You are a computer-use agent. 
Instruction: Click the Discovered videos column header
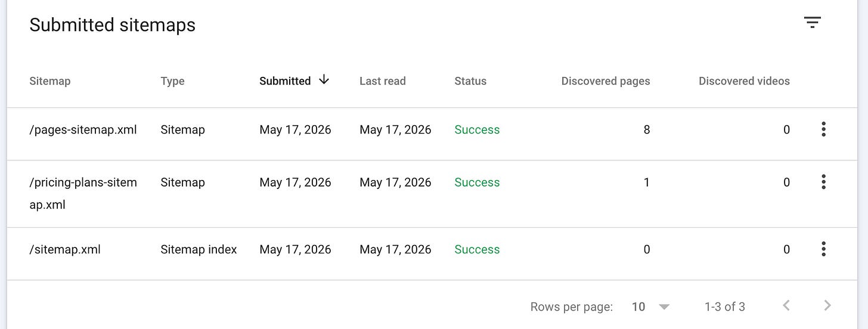coord(744,81)
